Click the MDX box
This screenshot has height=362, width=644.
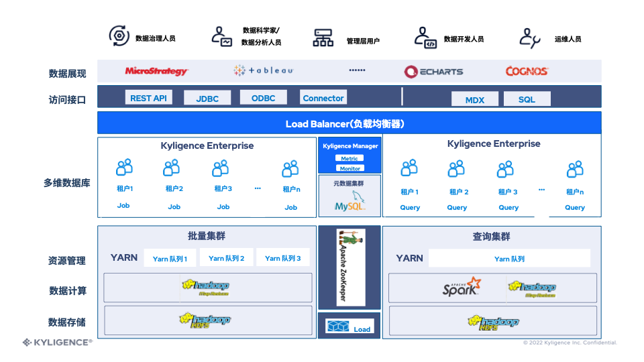click(475, 100)
